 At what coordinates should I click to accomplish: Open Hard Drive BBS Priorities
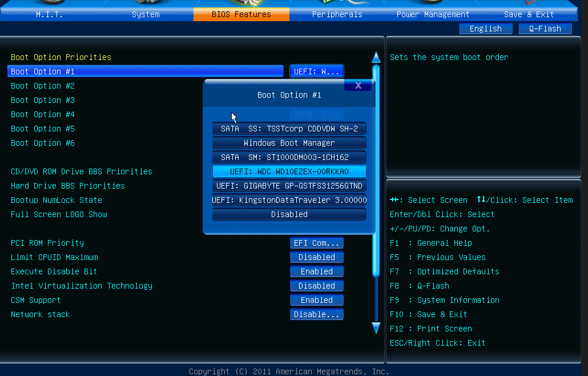(68, 186)
